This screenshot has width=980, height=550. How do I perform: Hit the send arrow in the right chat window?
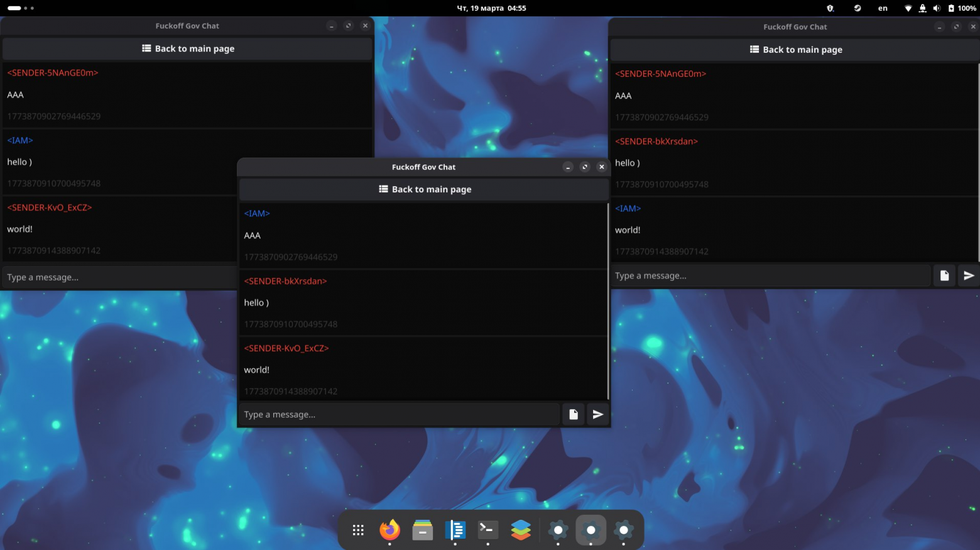[x=969, y=275]
